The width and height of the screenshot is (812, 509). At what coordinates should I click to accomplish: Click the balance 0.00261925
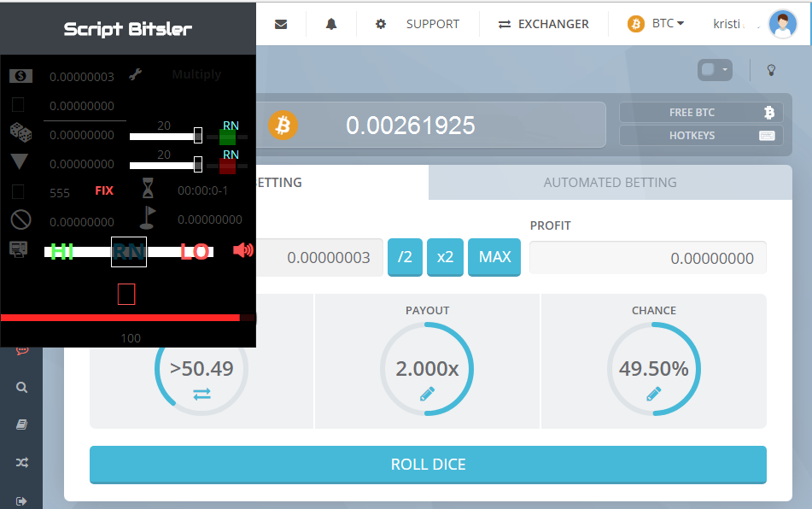[x=410, y=126]
